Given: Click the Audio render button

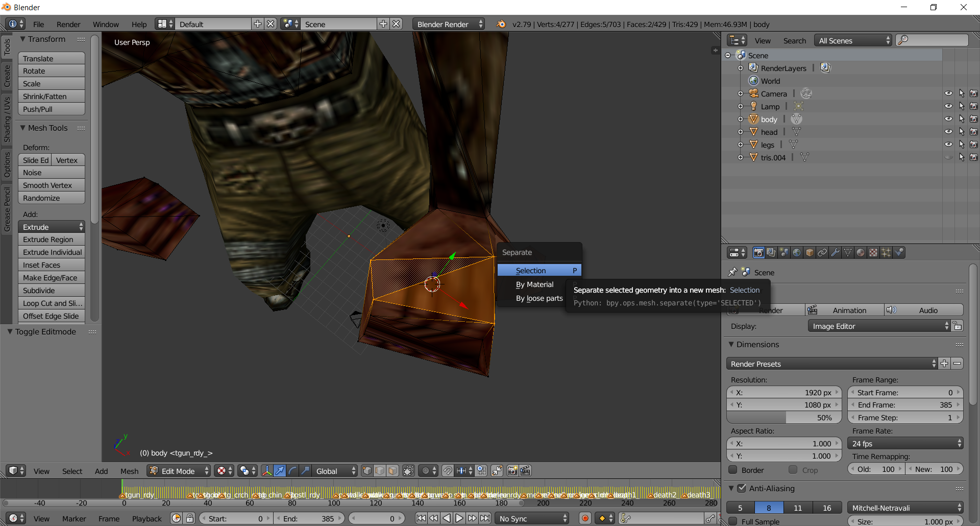Looking at the screenshot, I should pos(924,310).
